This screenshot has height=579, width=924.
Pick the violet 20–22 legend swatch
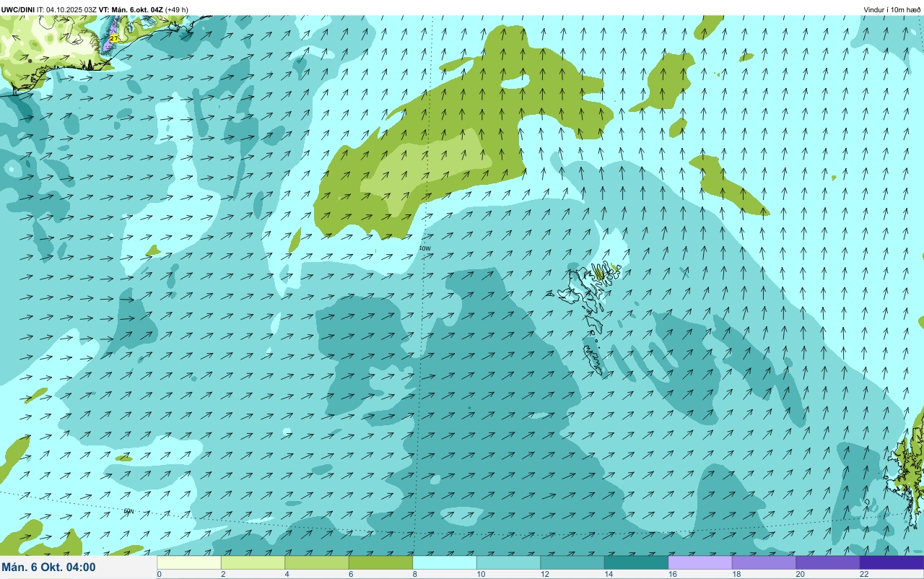(828, 562)
